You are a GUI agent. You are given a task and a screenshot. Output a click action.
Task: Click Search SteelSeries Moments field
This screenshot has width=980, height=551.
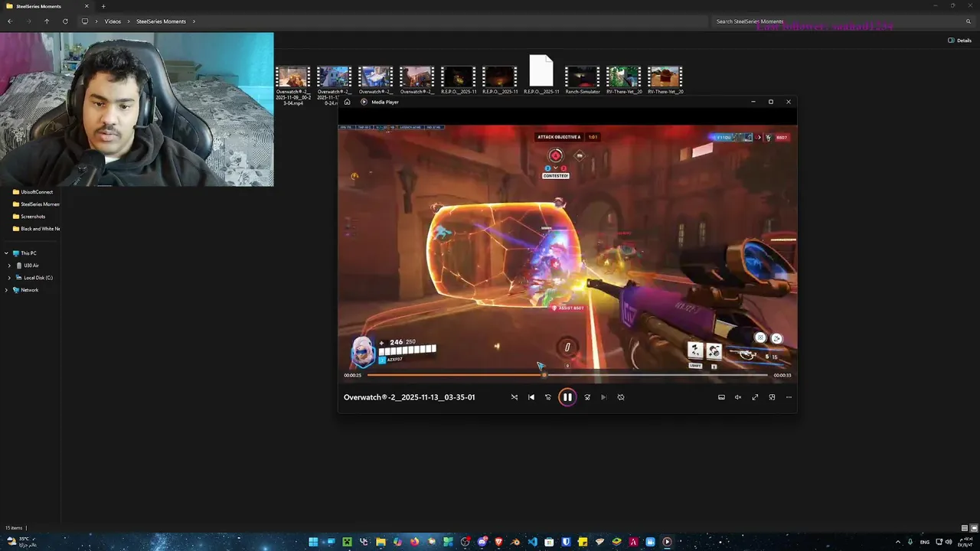tap(842, 21)
